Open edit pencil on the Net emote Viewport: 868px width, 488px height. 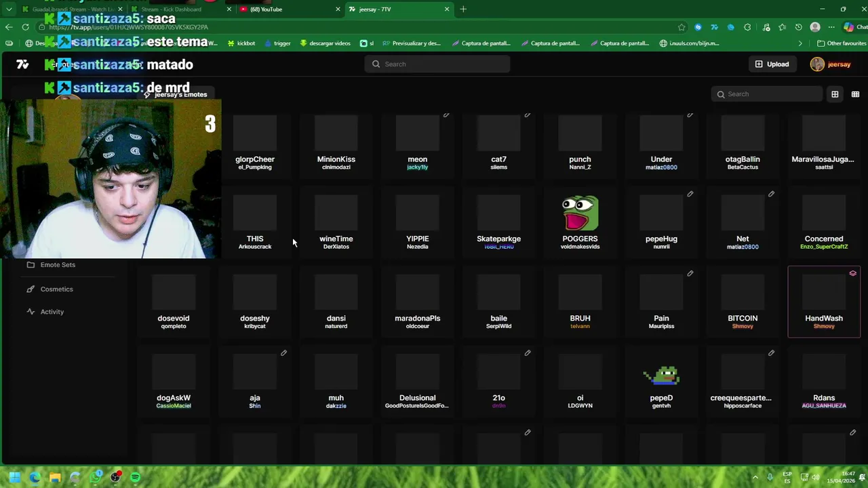[x=771, y=195]
